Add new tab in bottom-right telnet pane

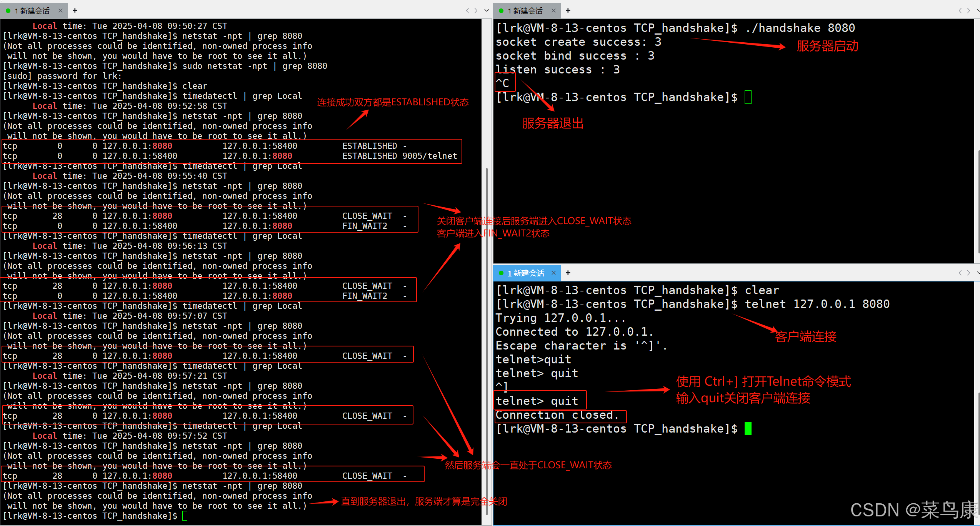coord(568,273)
